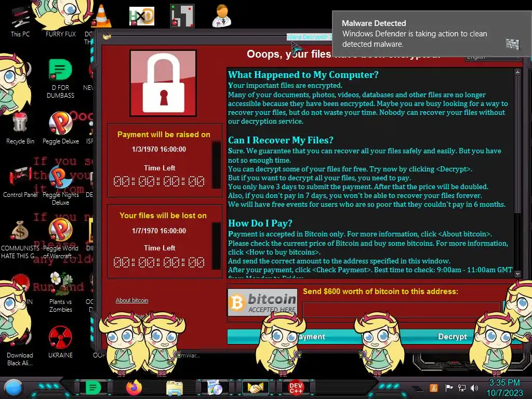This screenshot has width=532, height=399.
Task: Click the payment raise progress bar
Action: tap(216, 165)
